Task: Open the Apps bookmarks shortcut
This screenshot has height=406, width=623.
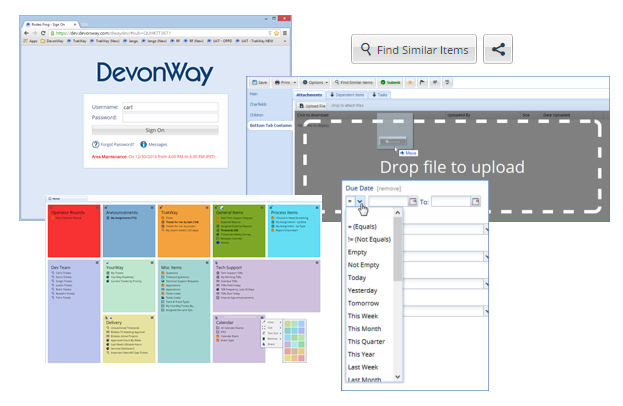Action: (x=30, y=41)
